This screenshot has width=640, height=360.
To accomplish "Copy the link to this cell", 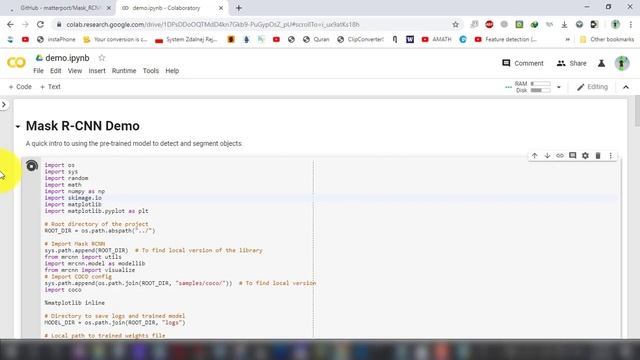I will click(560, 156).
